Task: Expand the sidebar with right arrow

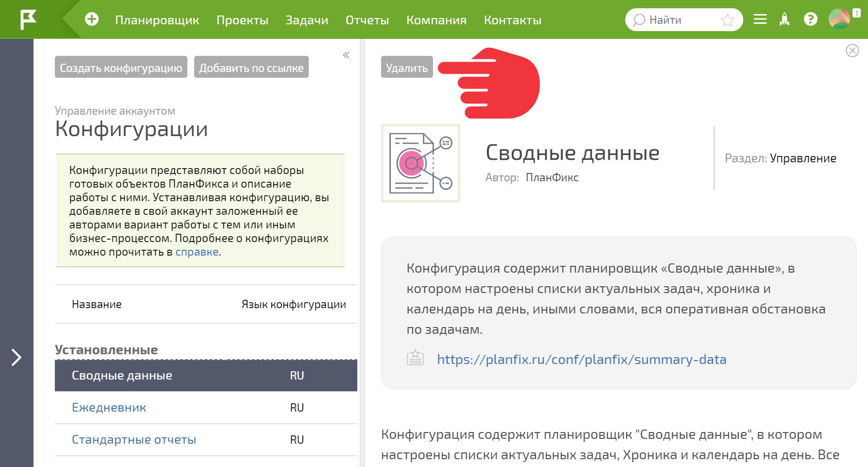Action: (17, 357)
